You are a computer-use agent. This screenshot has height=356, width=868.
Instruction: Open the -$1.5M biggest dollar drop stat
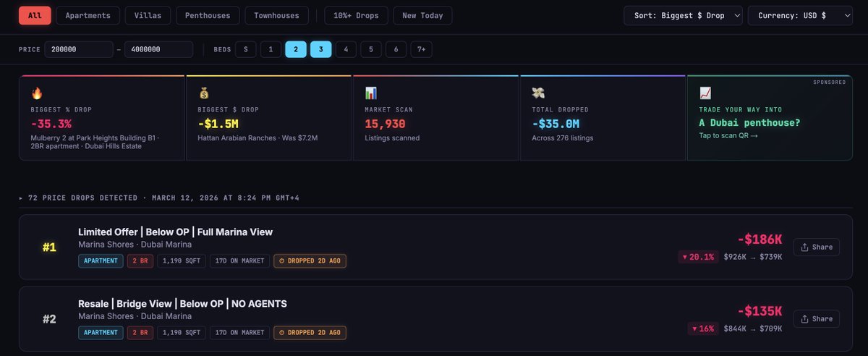click(218, 124)
